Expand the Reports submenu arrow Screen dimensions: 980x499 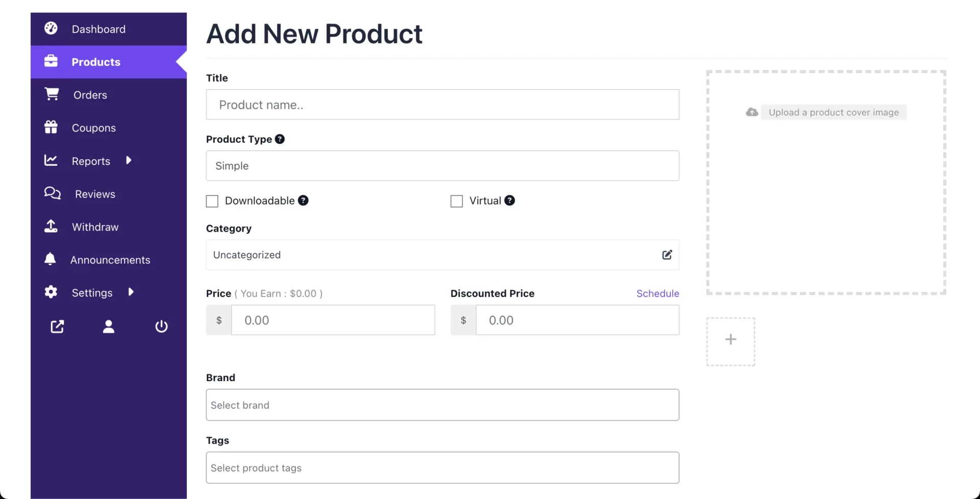(x=129, y=160)
